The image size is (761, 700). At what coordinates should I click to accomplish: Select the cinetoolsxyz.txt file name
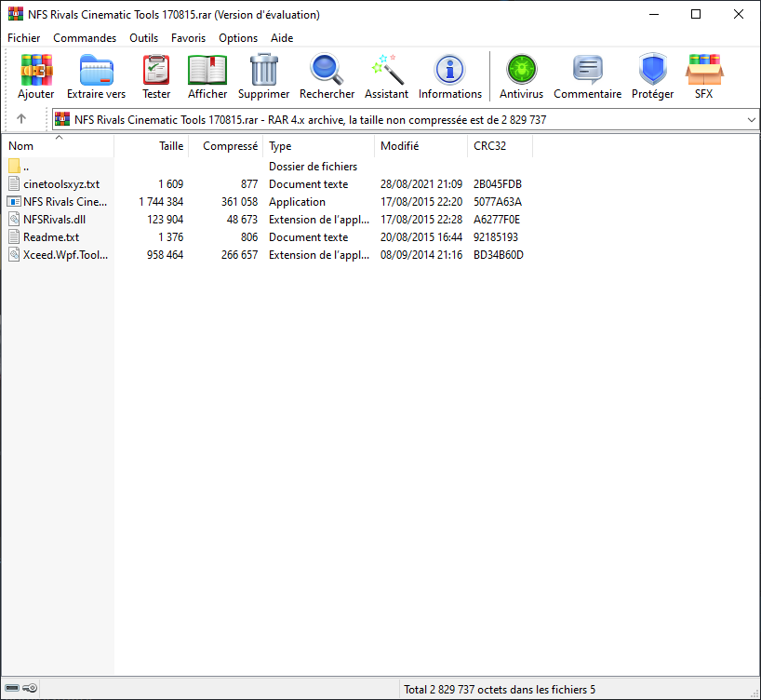pos(61,184)
